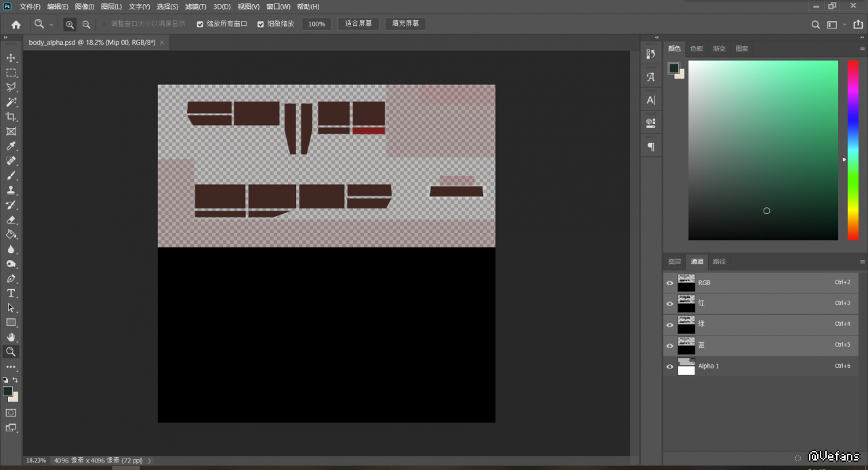
Task: Select the Eyedropper tool
Action: tap(11, 146)
